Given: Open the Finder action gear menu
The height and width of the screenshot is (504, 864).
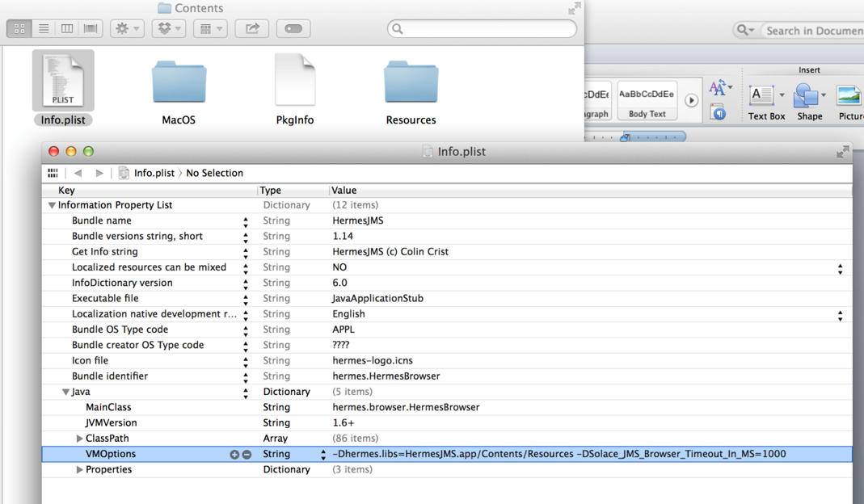Looking at the screenshot, I should point(127,28).
